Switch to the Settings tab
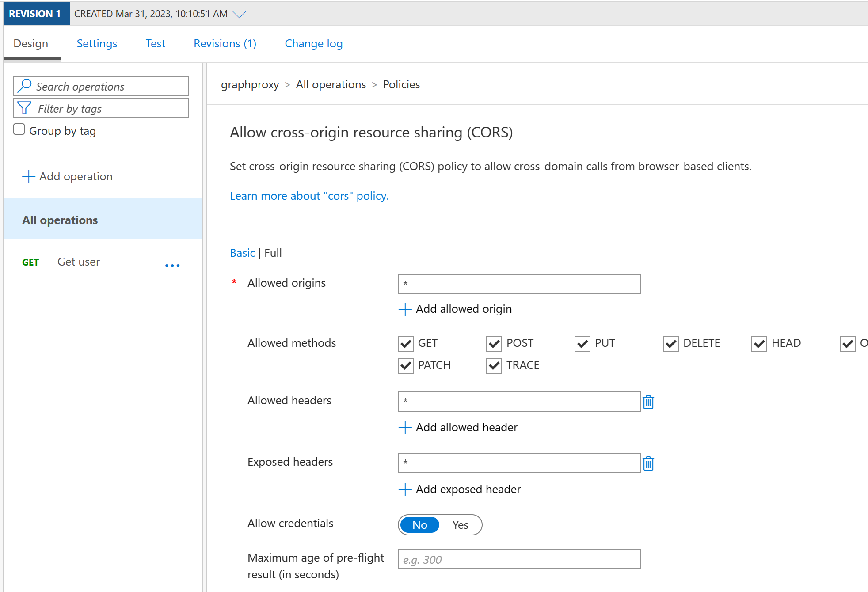This screenshot has width=868, height=592. (97, 43)
